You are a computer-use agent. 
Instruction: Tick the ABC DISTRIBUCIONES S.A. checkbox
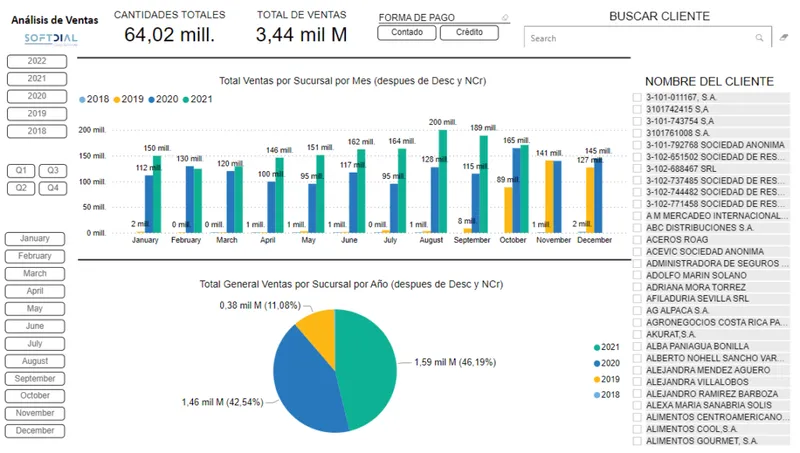[x=637, y=228]
